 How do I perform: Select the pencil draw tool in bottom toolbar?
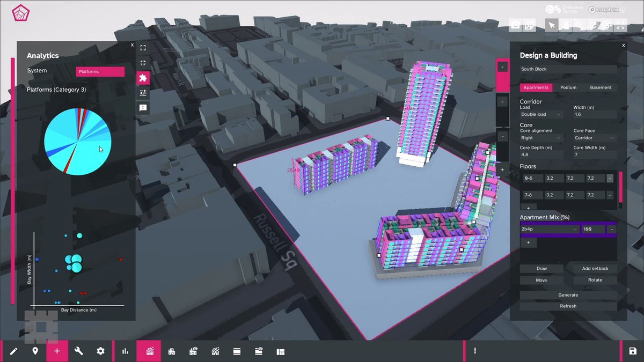click(x=14, y=351)
